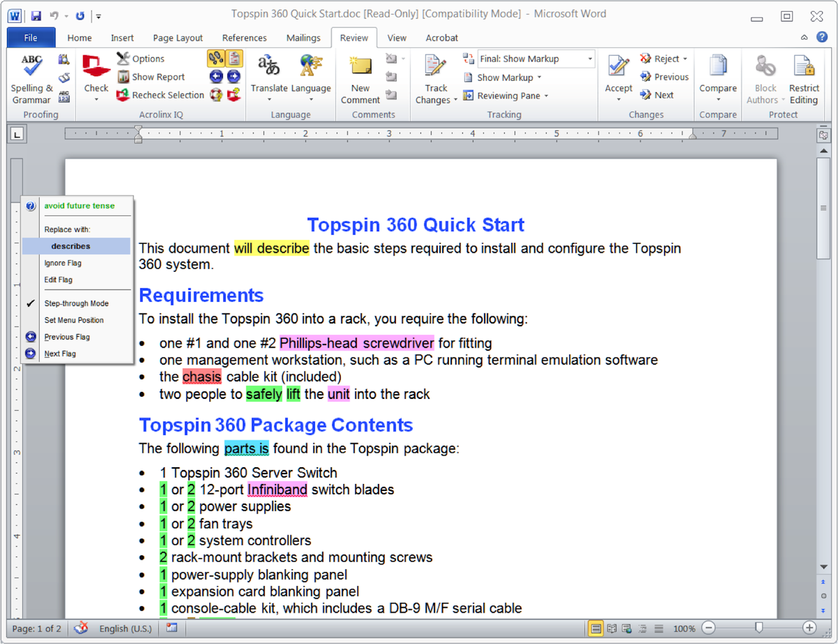This screenshot has width=838, height=644.
Task: Click the Word Count icon in Proofing
Action: tap(64, 96)
